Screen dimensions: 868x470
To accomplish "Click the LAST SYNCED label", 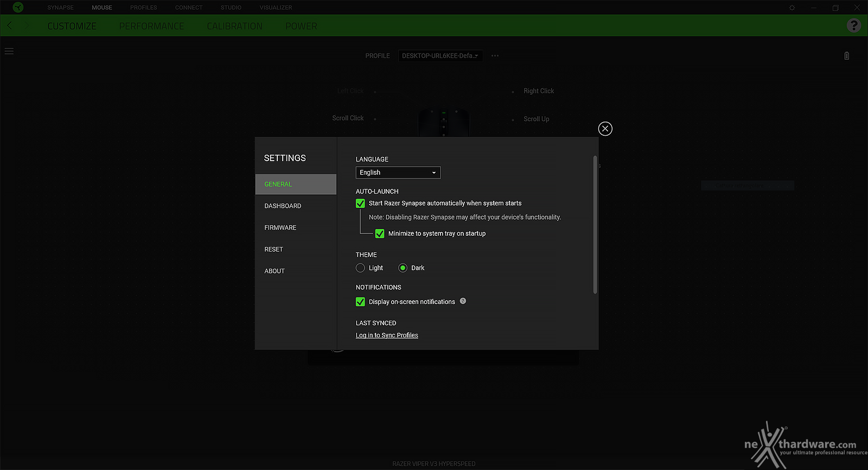I will tap(376, 323).
